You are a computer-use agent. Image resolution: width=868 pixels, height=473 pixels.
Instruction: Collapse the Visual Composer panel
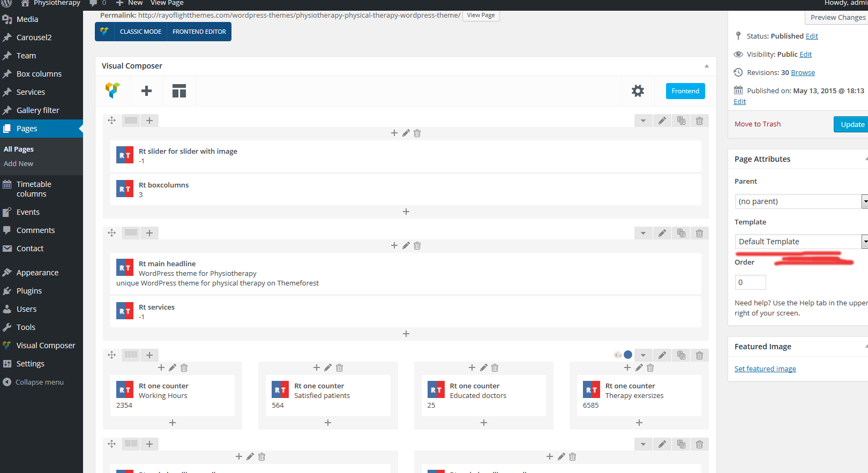click(x=707, y=66)
